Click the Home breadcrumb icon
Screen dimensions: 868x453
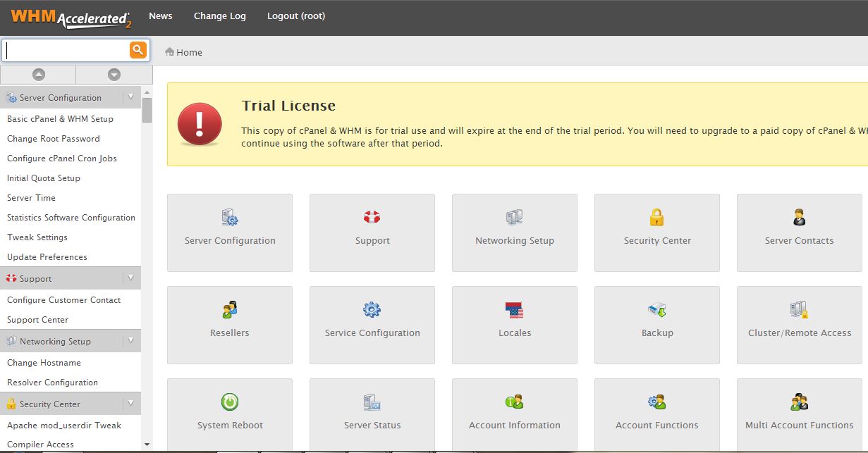coord(170,52)
